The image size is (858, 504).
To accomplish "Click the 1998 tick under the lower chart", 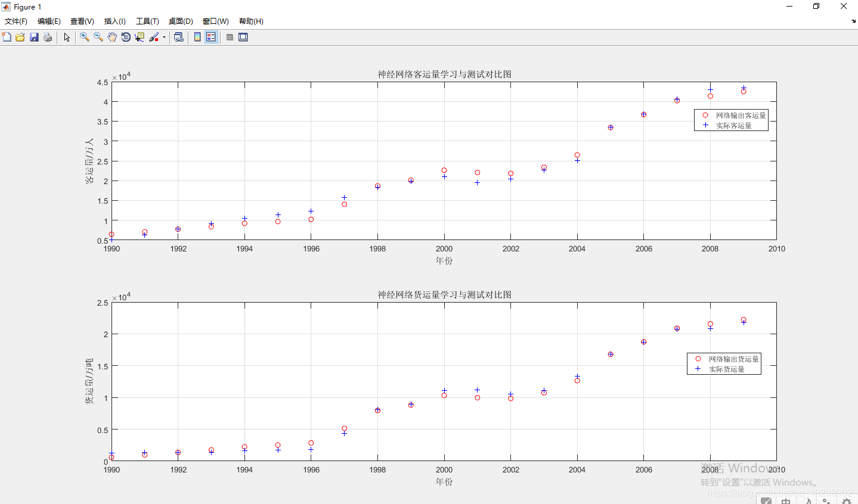I will pyautogui.click(x=377, y=470).
